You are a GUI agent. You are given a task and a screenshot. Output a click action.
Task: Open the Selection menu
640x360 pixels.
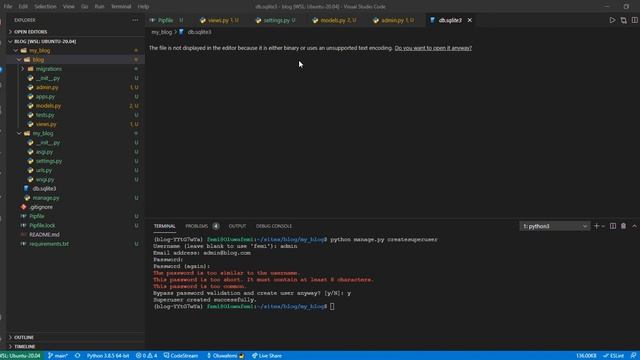coord(45,7)
